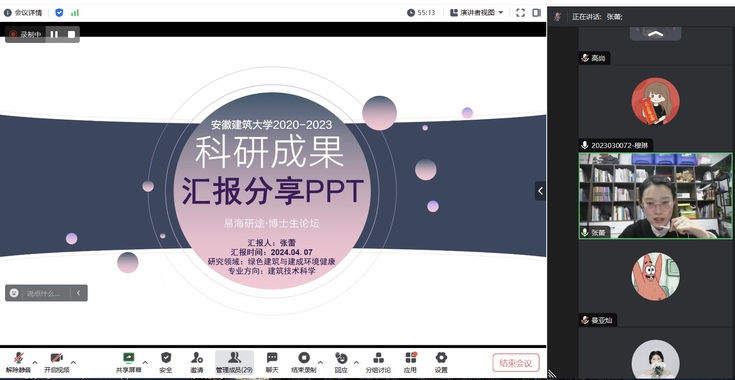Image resolution: width=735 pixels, height=380 pixels.
Task: Click the 说点什么 message input field
Action: 43,293
